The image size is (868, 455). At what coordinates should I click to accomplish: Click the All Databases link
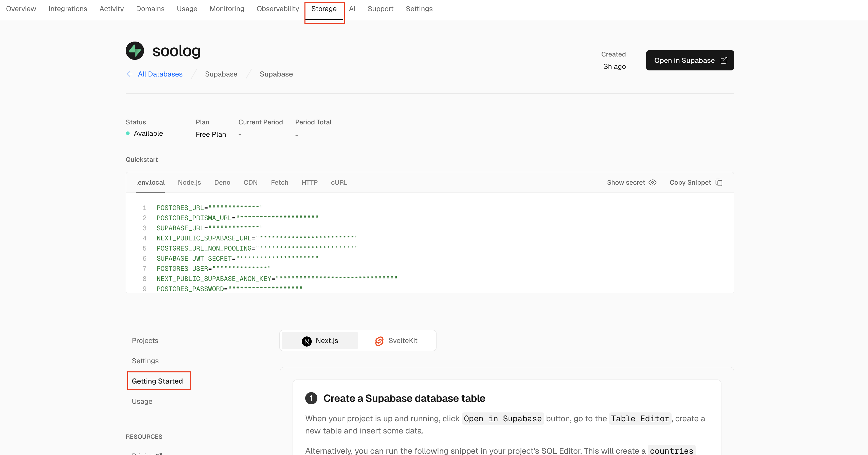tap(160, 74)
